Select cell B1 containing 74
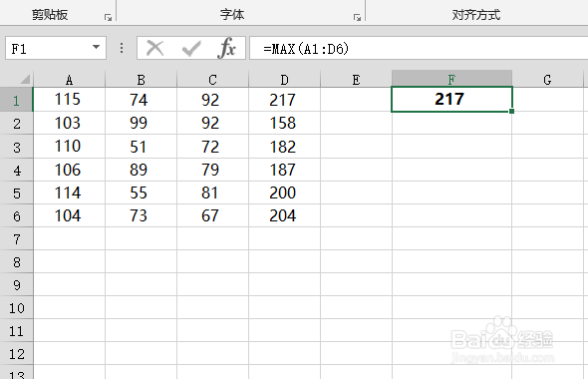 coord(141,100)
